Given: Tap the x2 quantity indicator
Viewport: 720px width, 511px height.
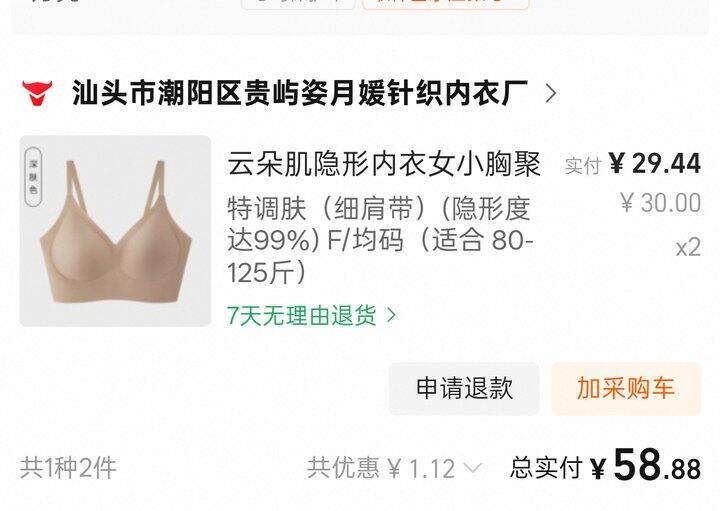Looking at the screenshot, I should click(688, 247).
